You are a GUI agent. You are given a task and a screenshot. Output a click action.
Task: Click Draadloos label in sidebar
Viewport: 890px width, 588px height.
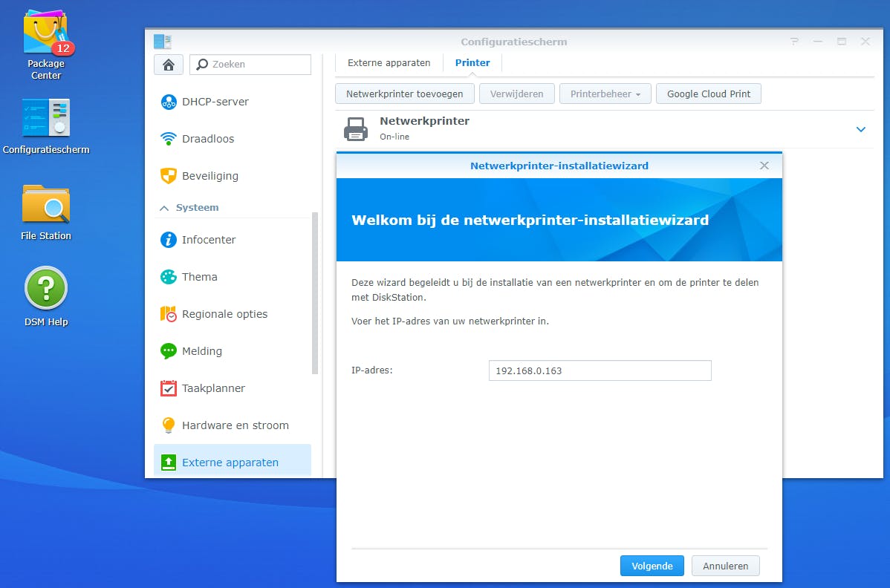tap(208, 139)
